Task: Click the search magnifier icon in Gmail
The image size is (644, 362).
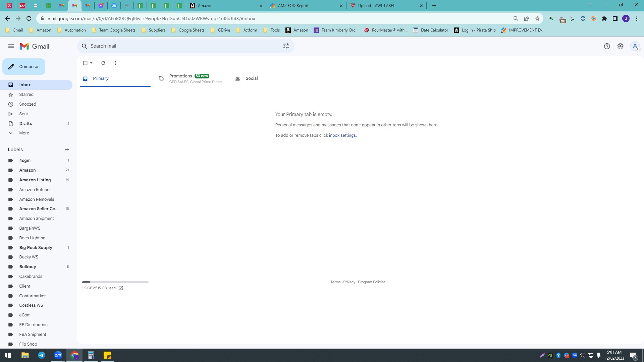Action: pos(85,46)
